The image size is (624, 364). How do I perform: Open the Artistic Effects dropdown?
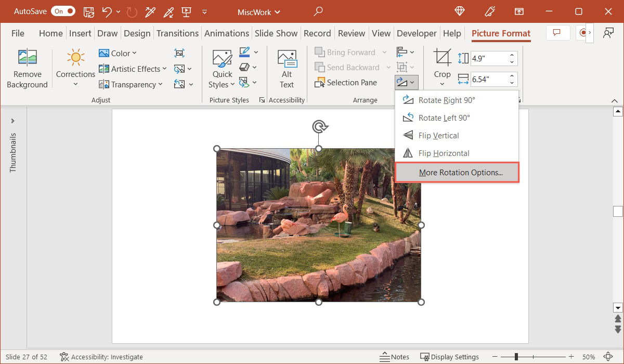pos(133,68)
